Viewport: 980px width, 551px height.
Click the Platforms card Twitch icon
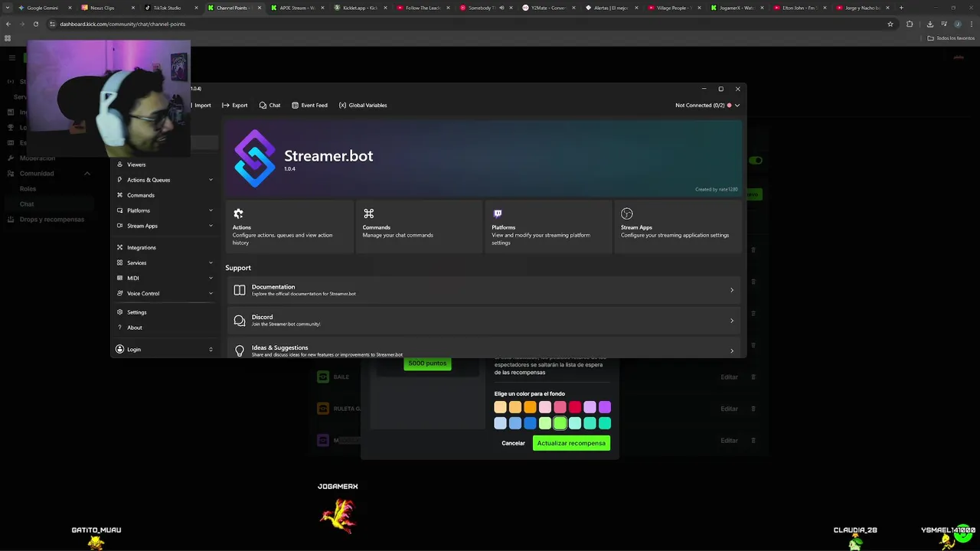[498, 214]
